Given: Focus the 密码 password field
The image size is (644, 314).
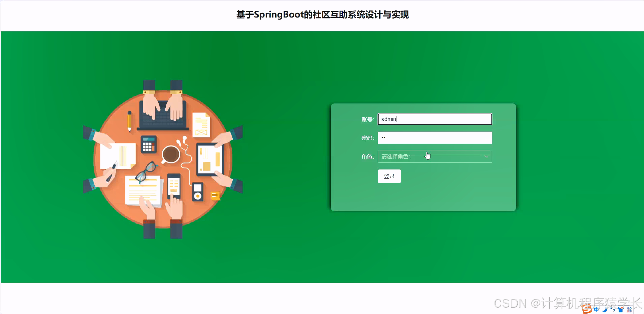Looking at the screenshot, I should [434, 138].
